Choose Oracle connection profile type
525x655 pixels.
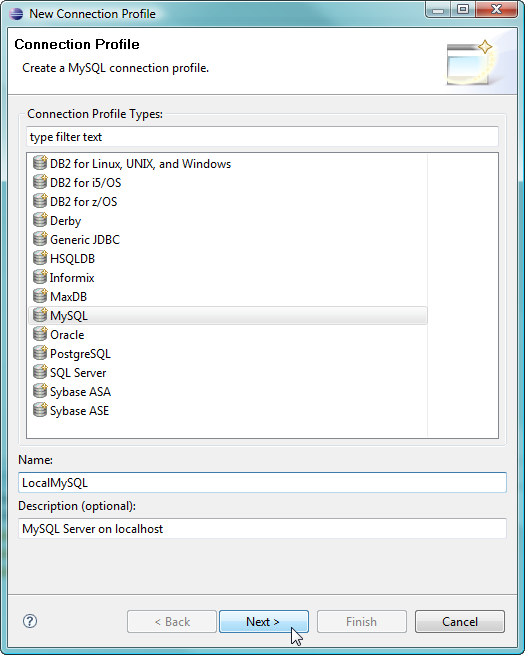click(67, 335)
